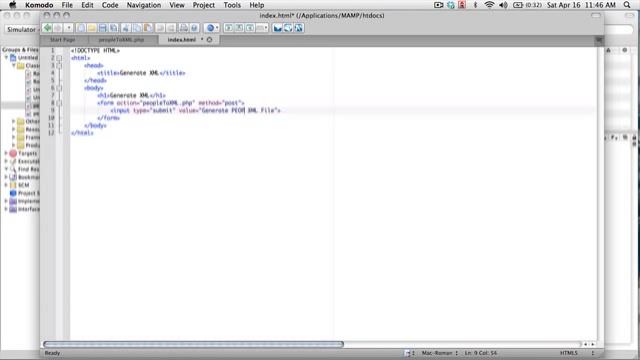Screen dimensions: 640x360
Task: Click the battery status icon
Action: pos(518,5)
